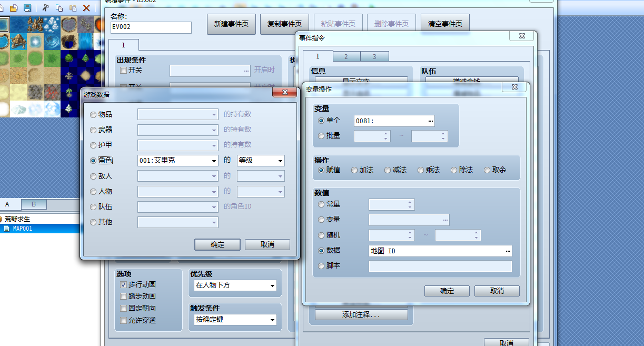Image resolution: width=644 pixels, height=346 pixels.
Task: Click the 新建事件页 button
Action: tap(231, 24)
